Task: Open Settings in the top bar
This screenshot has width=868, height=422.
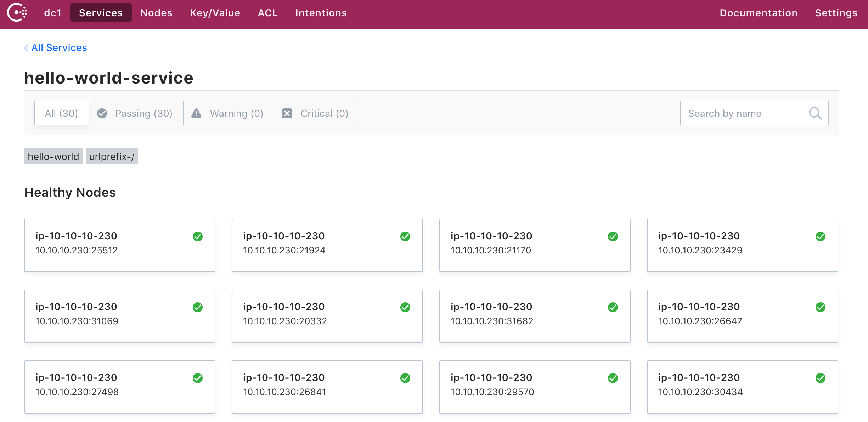Action: [836, 13]
